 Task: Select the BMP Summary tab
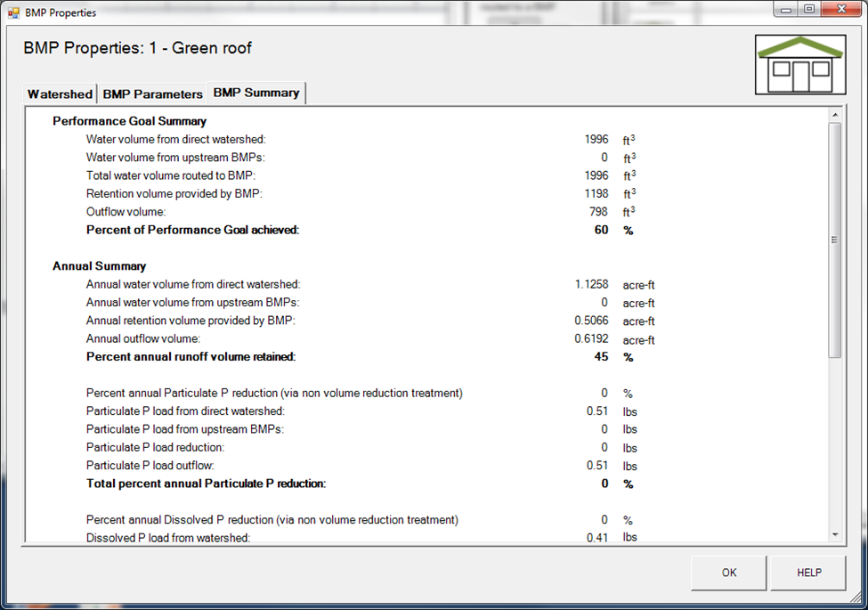(256, 93)
